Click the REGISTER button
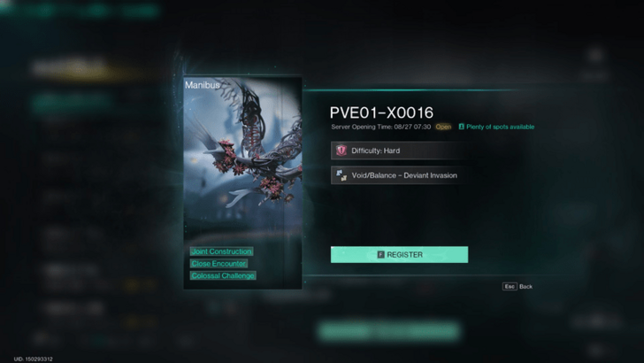 click(399, 254)
